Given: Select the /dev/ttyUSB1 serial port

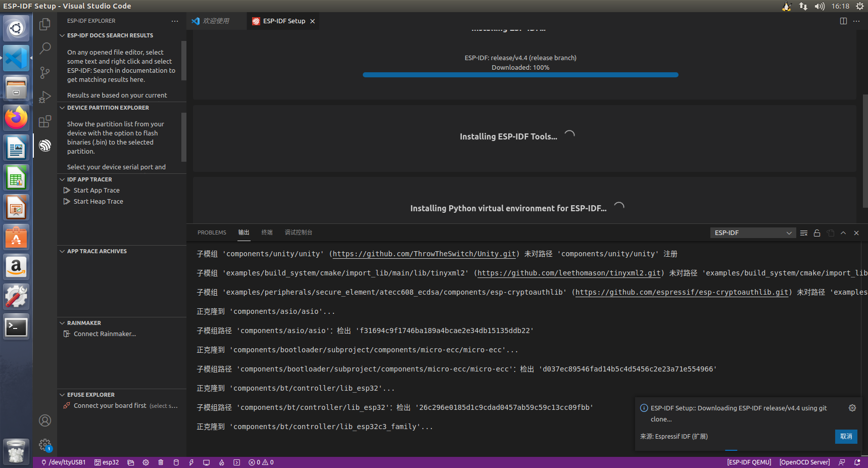Looking at the screenshot, I should tap(63, 462).
